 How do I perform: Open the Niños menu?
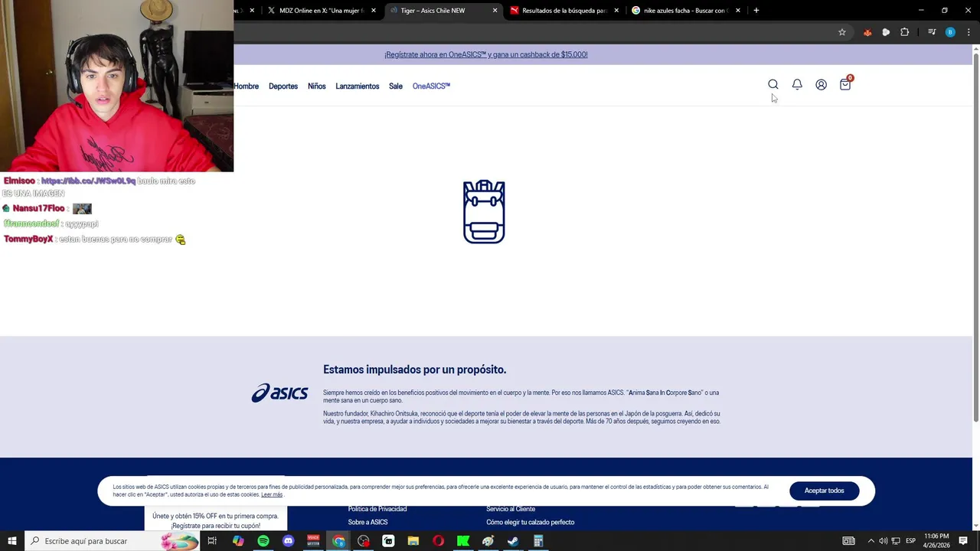click(x=317, y=86)
